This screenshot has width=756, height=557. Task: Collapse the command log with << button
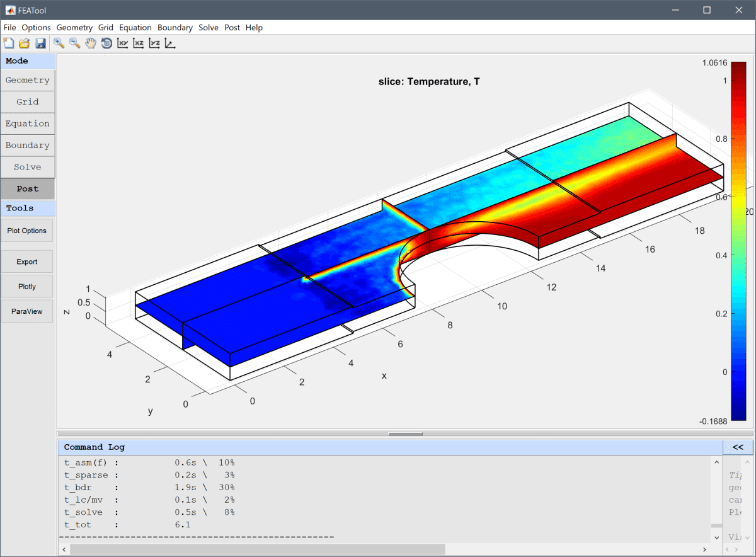point(738,447)
